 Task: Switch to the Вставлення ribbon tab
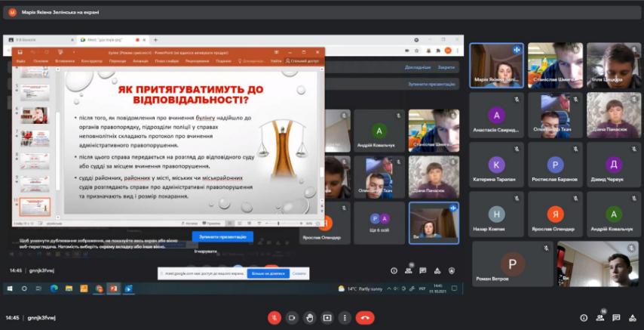(65, 61)
